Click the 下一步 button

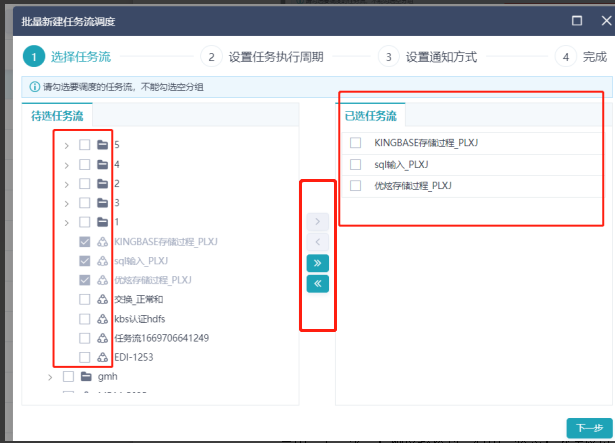pos(587,427)
